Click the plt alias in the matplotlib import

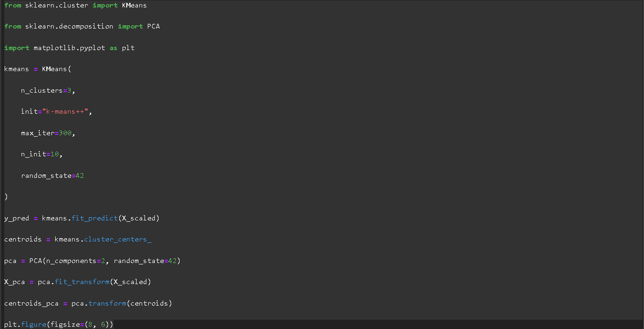pos(128,48)
